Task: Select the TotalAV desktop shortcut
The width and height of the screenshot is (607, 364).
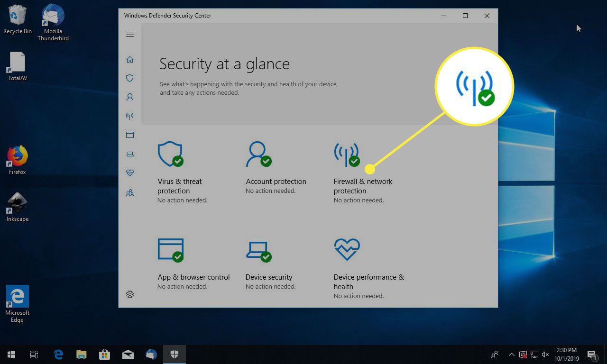Action: coord(18,66)
